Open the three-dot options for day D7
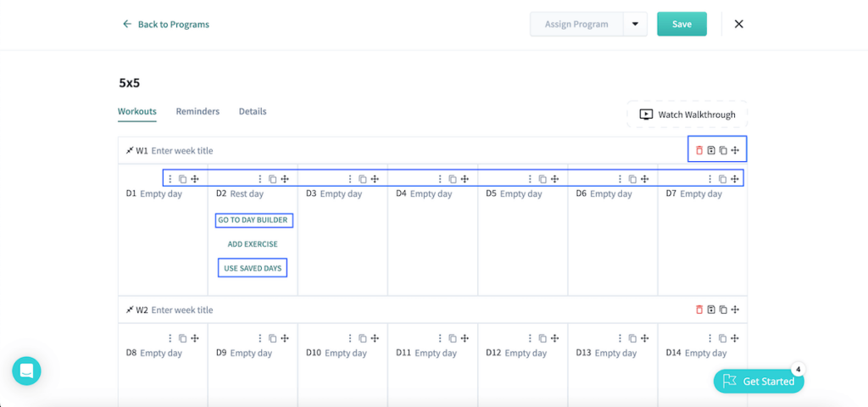868x407 pixels. click(x=710, y=179)
